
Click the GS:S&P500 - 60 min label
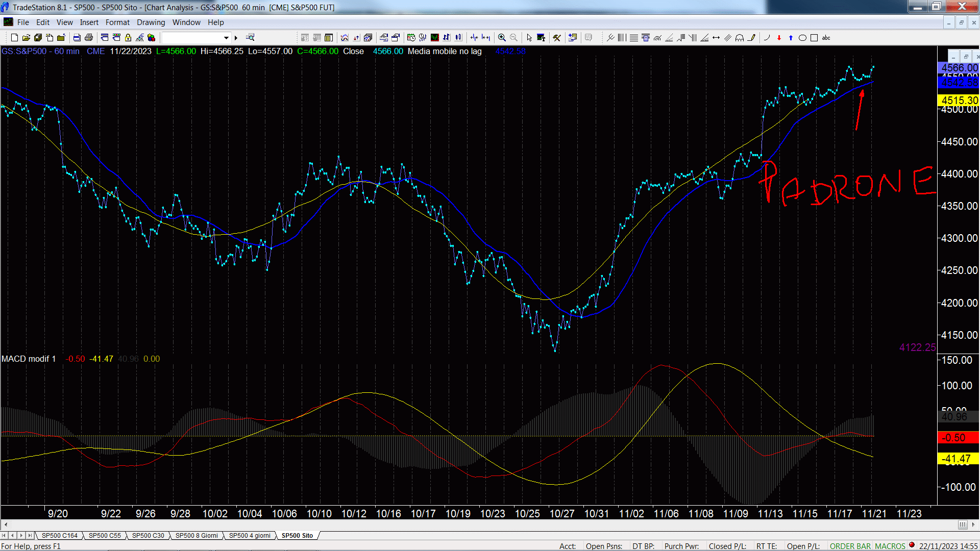40,51
